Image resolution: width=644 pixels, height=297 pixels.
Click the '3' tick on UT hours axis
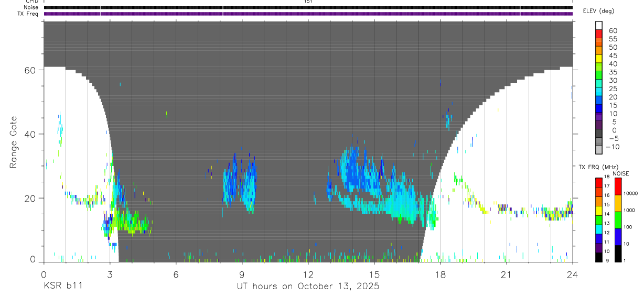[x=110, y=274]
